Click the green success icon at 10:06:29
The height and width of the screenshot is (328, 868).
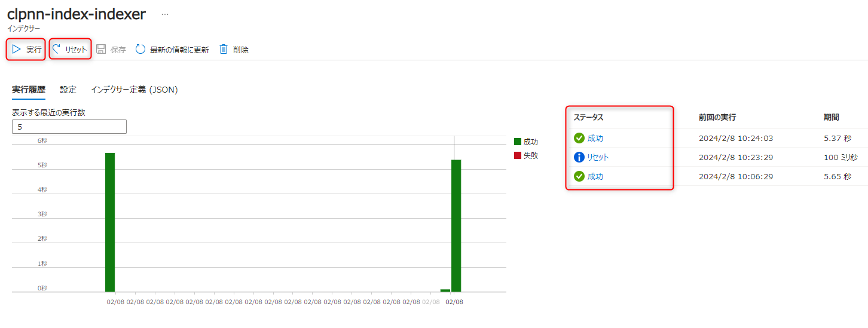pyautogui.click(x=579, y=176)
